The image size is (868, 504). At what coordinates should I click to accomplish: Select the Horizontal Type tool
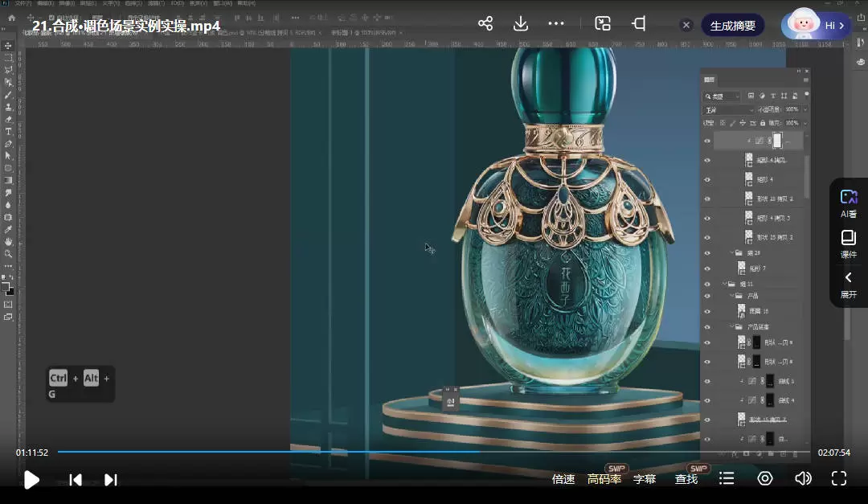[x=8, y=131]
